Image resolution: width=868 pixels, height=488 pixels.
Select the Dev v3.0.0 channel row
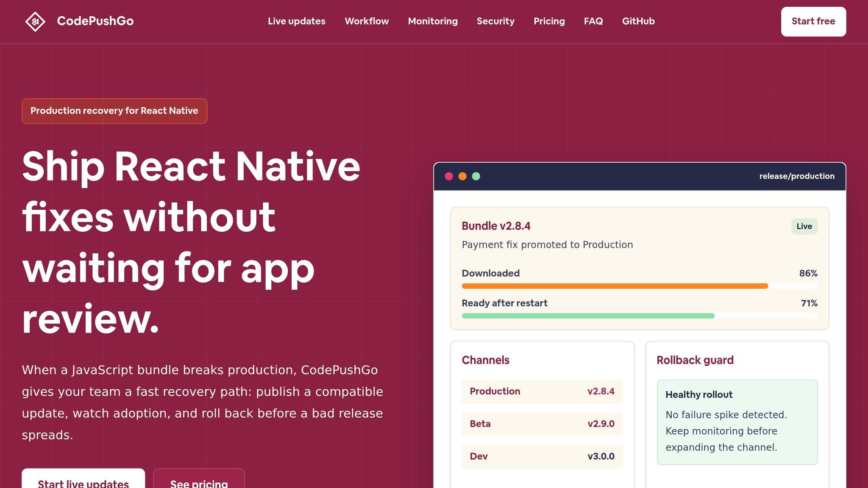[x=542, y=457]
